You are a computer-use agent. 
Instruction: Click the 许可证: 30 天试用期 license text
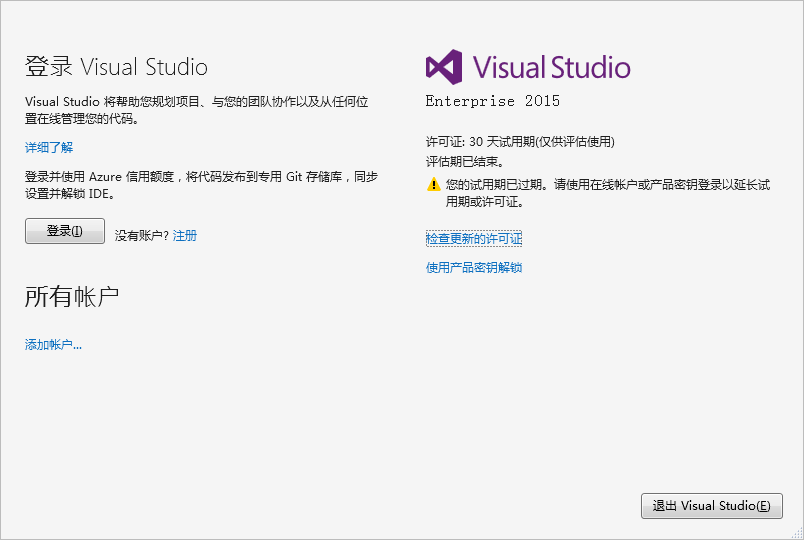pos(520,142)
